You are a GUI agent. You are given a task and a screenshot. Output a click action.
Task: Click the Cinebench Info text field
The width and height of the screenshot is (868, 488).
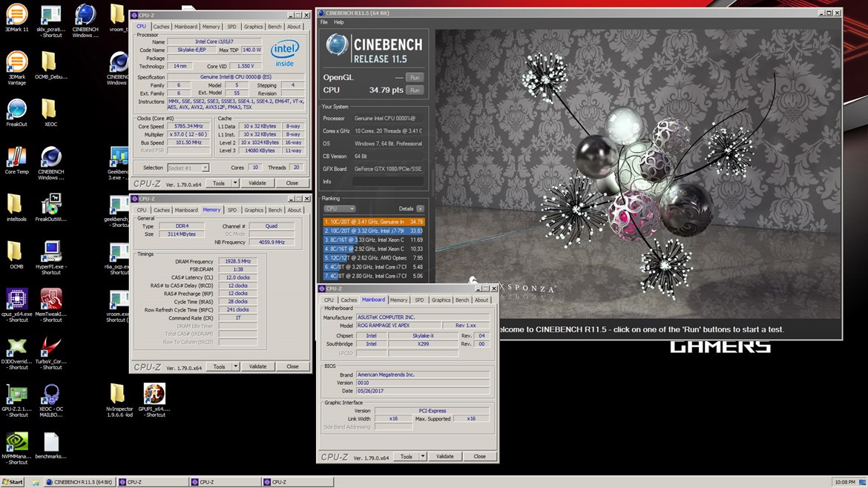(x=389, y=182)
